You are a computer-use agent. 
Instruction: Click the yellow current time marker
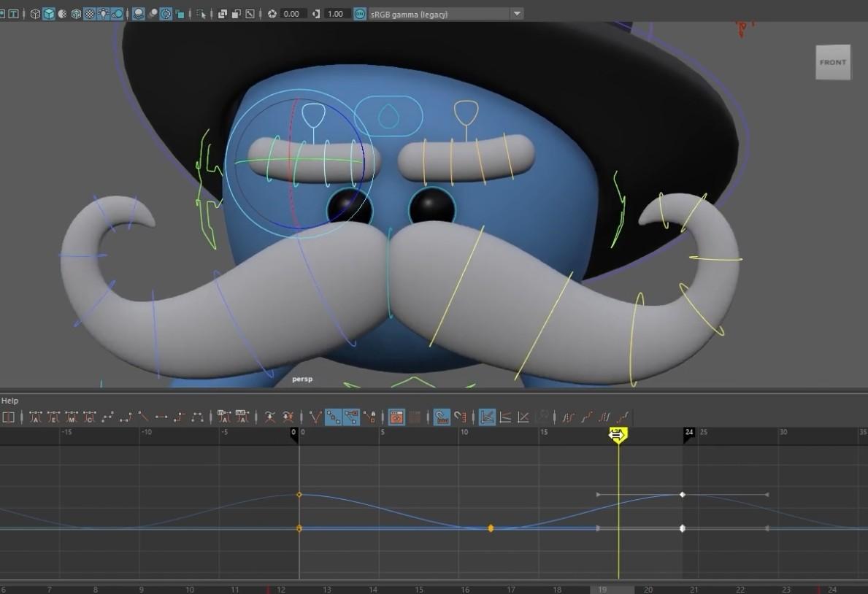618,435
